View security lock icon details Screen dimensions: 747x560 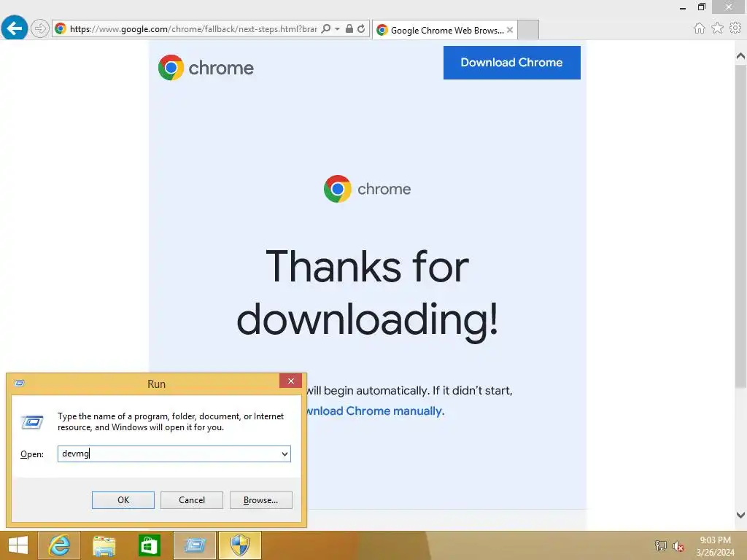tap(349, 28)
